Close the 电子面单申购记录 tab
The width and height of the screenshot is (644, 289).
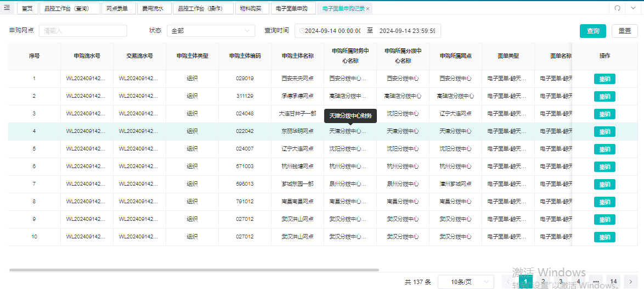click(x=368, y=8)
